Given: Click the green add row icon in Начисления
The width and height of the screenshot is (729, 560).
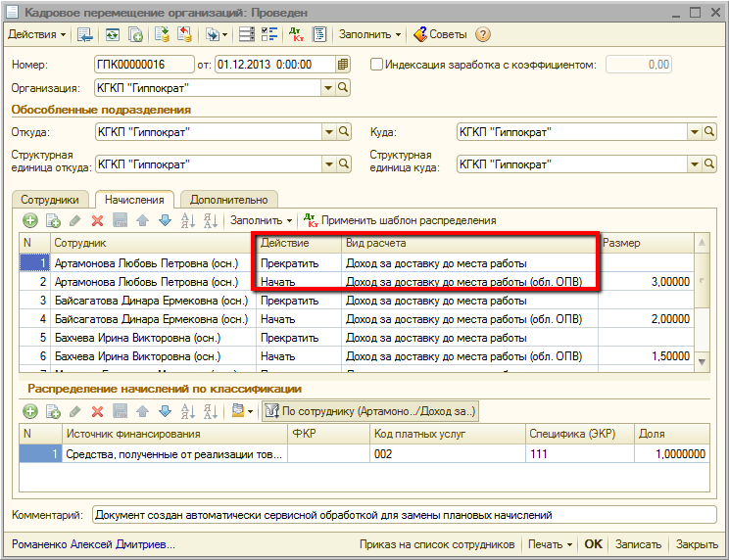Looking at the screenshot, I should pyautogui.click(x=29, y=221).
